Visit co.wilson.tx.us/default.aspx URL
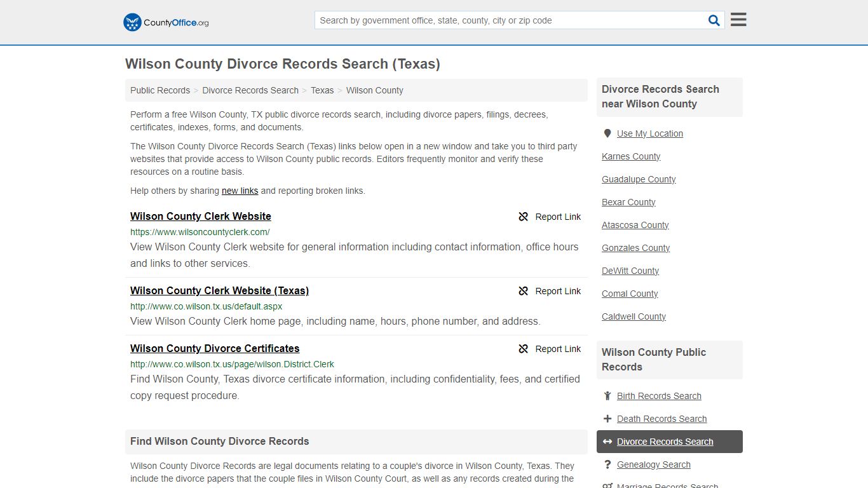868x488 pixels. pyautogui.click(x=207, y=306)
